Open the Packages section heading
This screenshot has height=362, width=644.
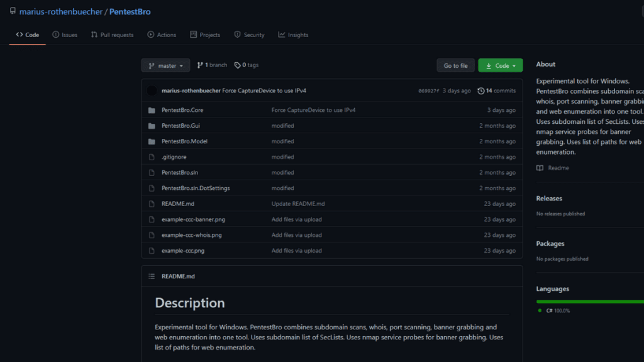550,243
